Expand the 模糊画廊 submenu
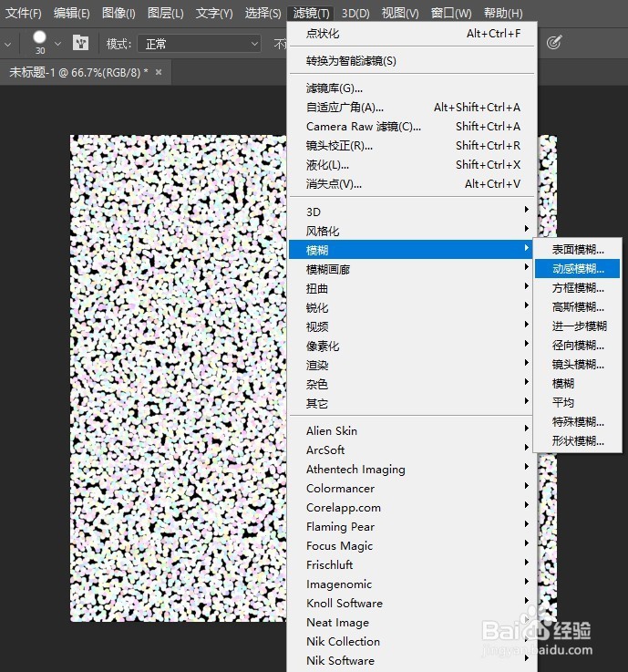The width and height of the screenshot is (628, 672). click(x=411, y=269)
